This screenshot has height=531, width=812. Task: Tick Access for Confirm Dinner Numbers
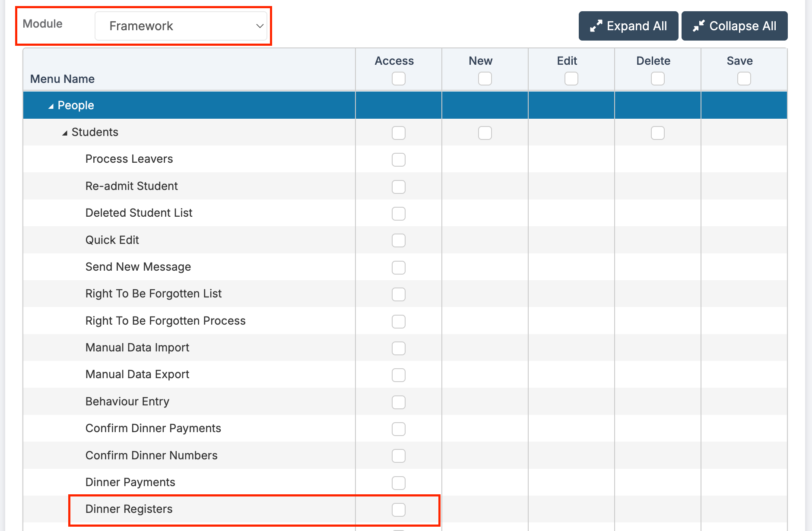(x=399, y=456)
